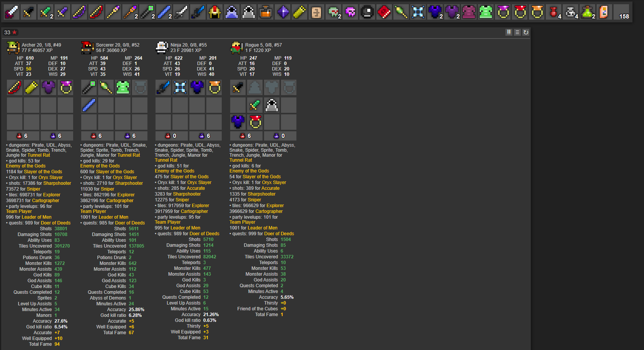This screenshot has height=350, width=644.
Task: Click the Ninja's equipped blue armor
Action: point(197,87)
